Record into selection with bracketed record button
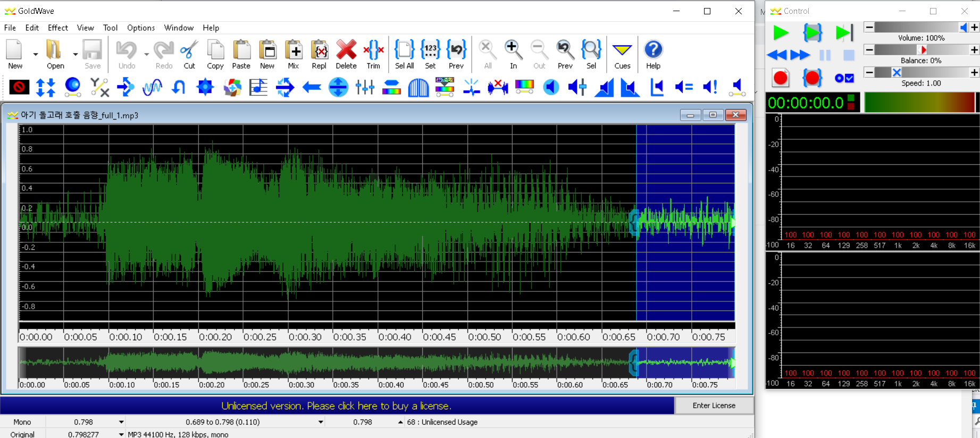Viewport: 980px width, 438px height. pyautogui.click(x=812, y=78)
